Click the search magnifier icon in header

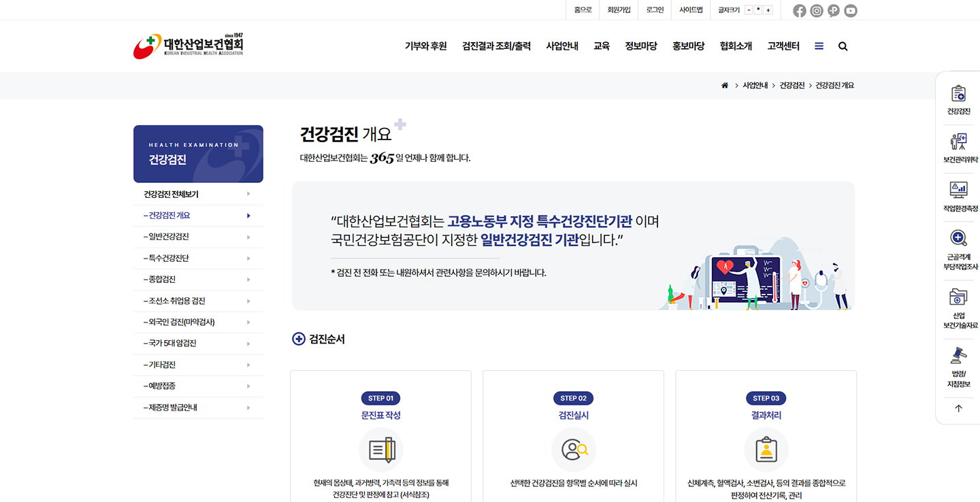(843, 46)
